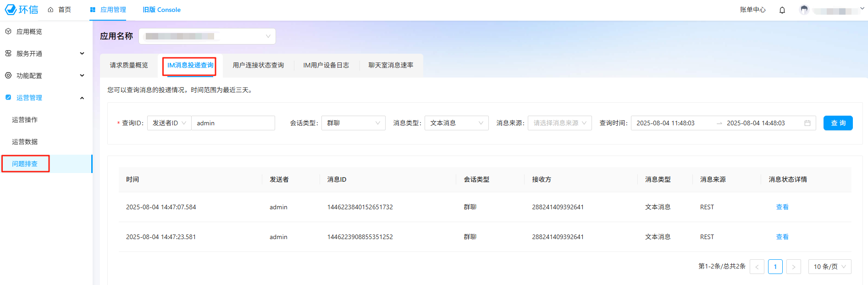Open the 消息来源 dropdown
Viewport: 868px width, 285px height.
559,123
